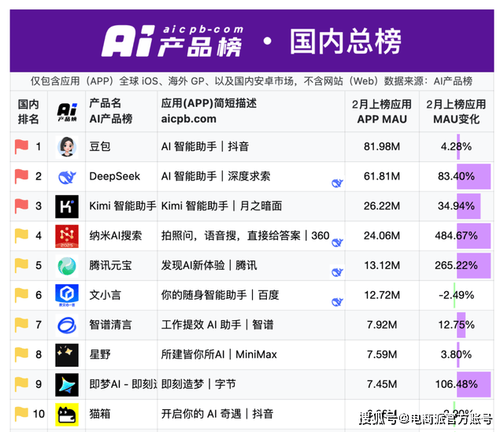Screen dimensions: 504x432
Task: Click the Kimi 智能助手 product name
Action: point(123,206)
